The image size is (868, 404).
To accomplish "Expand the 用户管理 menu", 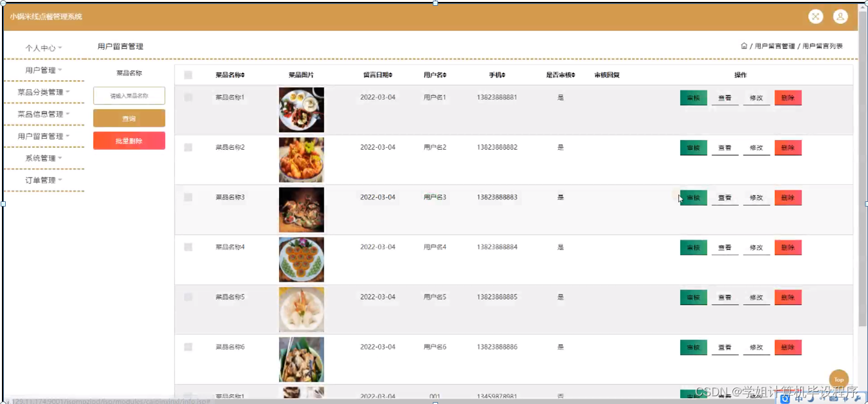I will pyautogui.click(x=43, y=70).
